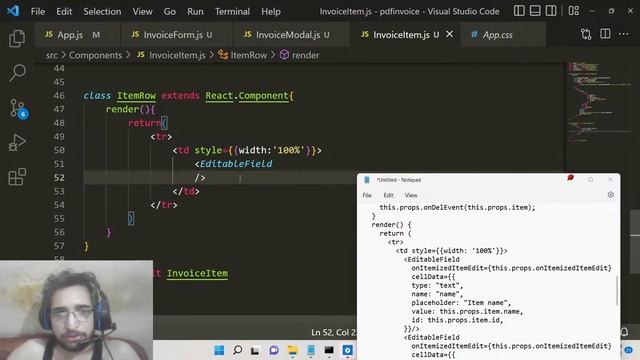Open changes compare icon in editor toolbar

point(586,34)
